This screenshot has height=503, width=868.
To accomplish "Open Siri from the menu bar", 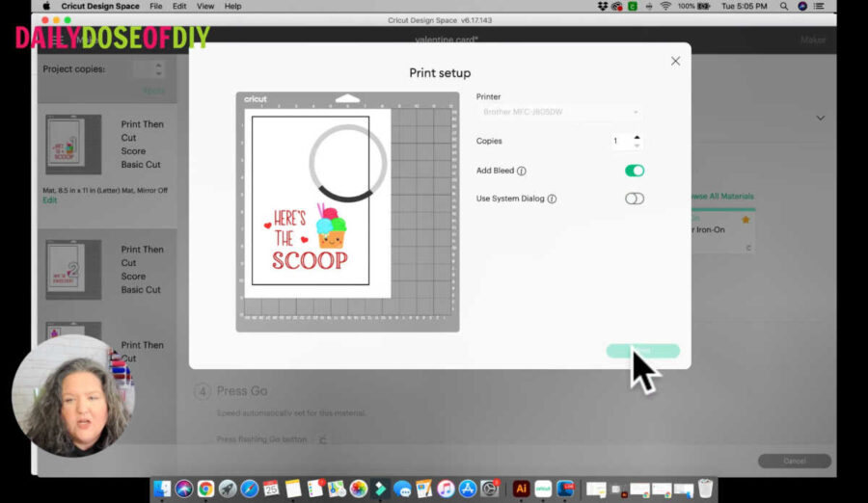I will 802,6.
